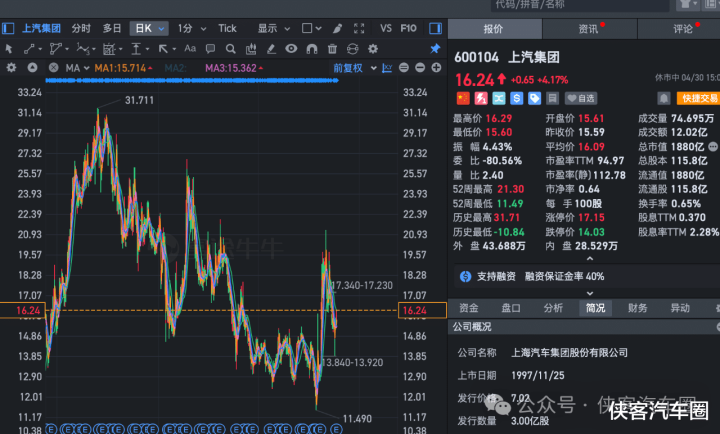This screenshot has height=434, width=720.
Task: Select the wave pattern drawing tool
Action: coord(83,49)
